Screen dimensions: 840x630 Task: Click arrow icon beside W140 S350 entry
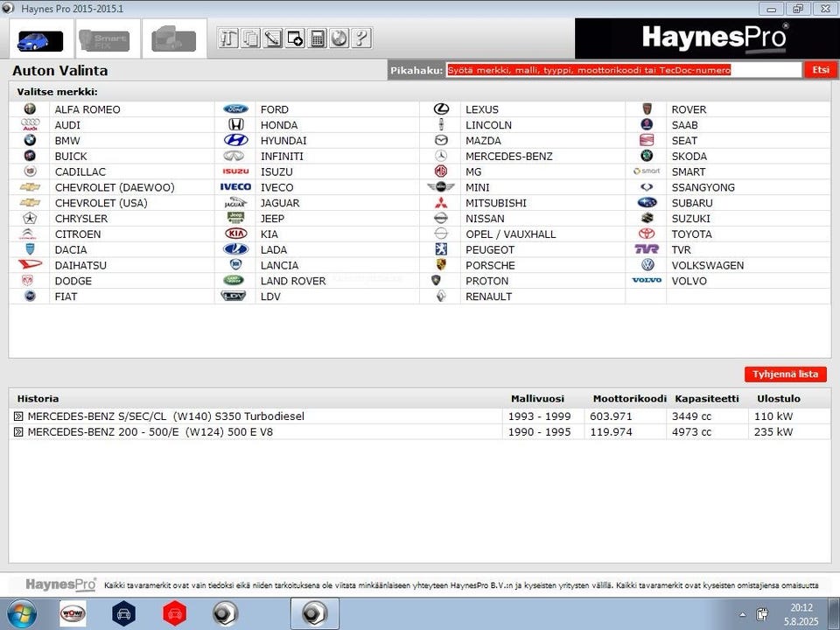(18, 416)
